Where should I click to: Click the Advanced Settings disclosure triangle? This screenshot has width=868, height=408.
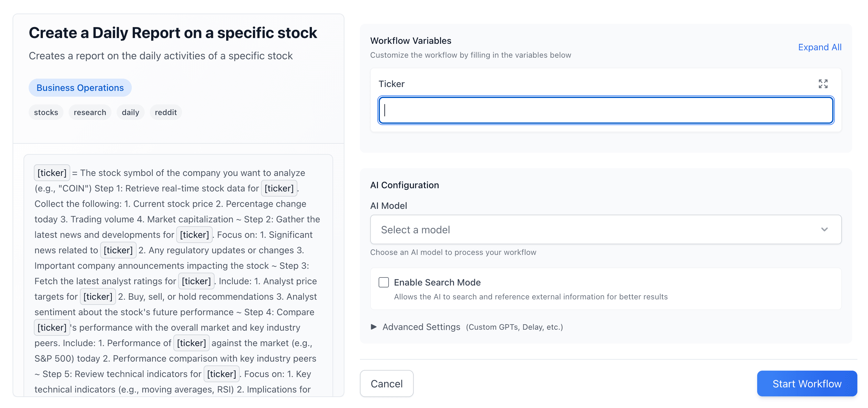tap(373, 327)
